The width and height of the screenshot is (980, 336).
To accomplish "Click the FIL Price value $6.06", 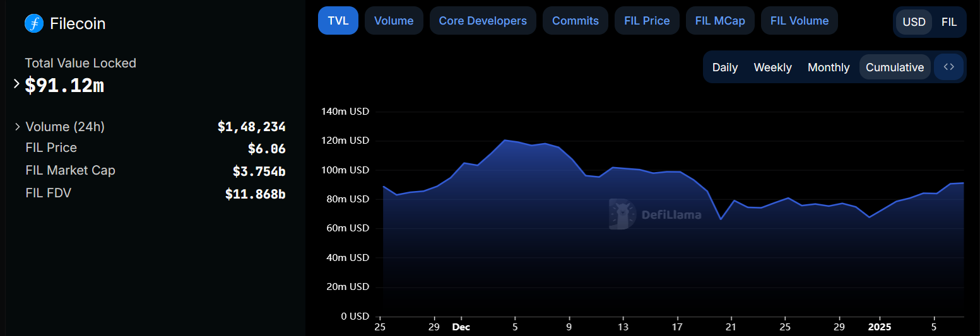I will pos(266,149).
